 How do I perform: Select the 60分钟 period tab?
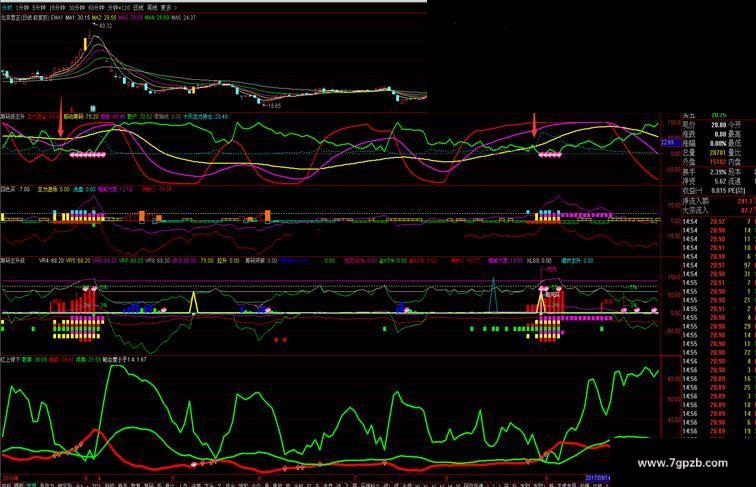96,8
